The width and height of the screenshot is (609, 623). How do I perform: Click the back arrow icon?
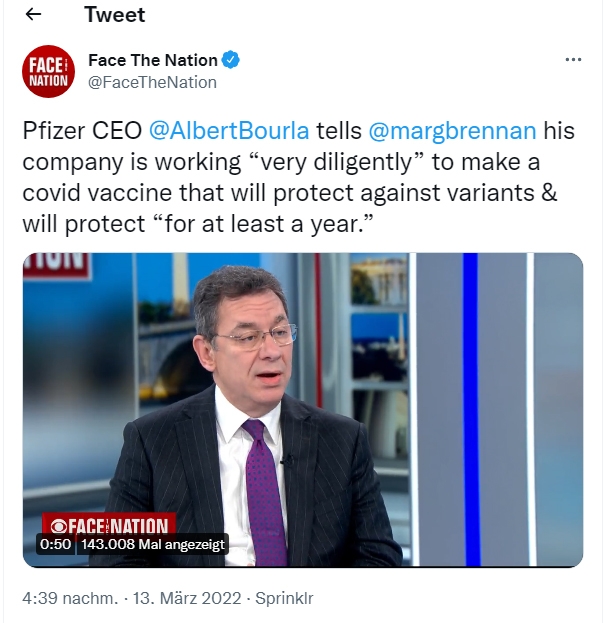(x=33, y=14)
